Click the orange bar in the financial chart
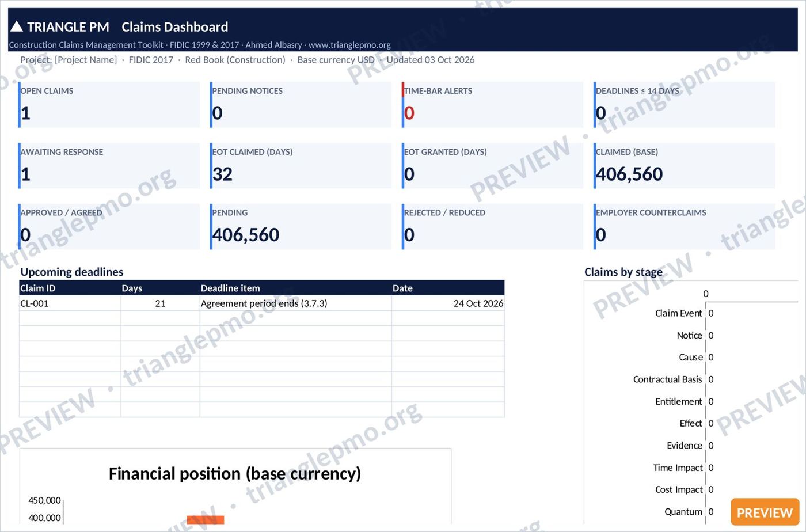Screen dimensions: 806x532 206,520
